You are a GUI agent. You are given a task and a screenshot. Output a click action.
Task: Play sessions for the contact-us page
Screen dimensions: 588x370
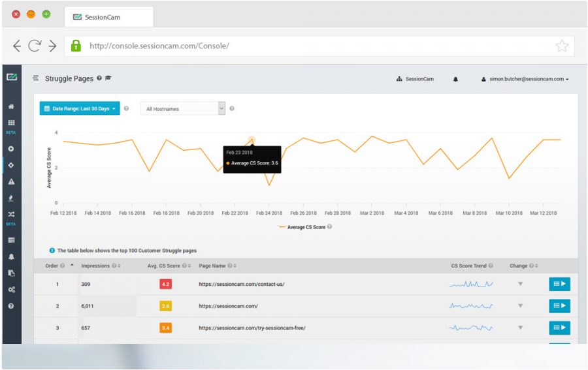pyautogui.click(x=559, y=284)
